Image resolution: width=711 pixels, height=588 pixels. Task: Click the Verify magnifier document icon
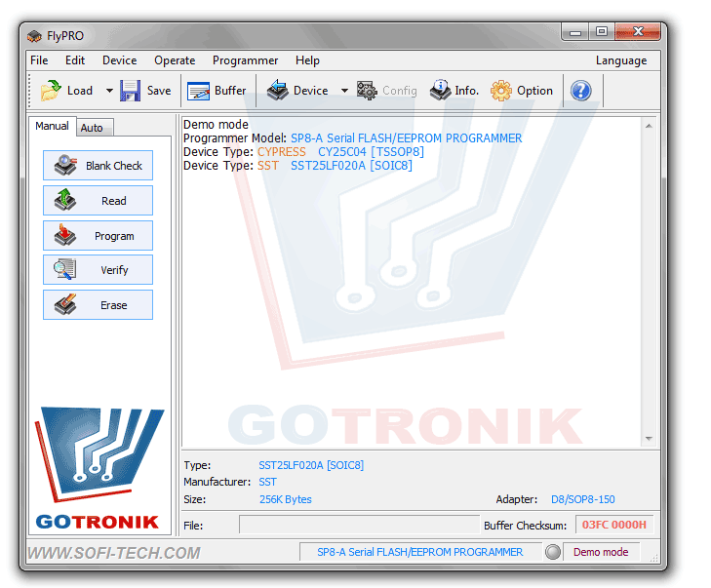click(x=64, y=269)
